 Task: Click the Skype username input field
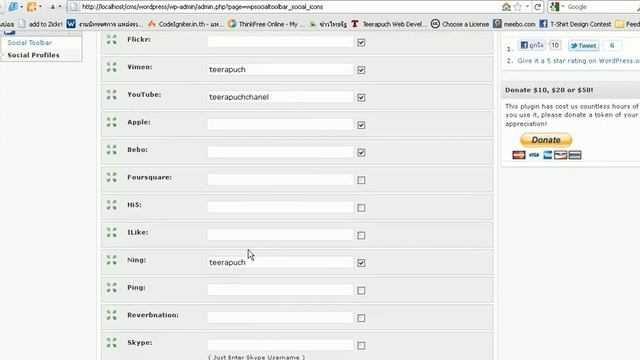pos(280,345)
